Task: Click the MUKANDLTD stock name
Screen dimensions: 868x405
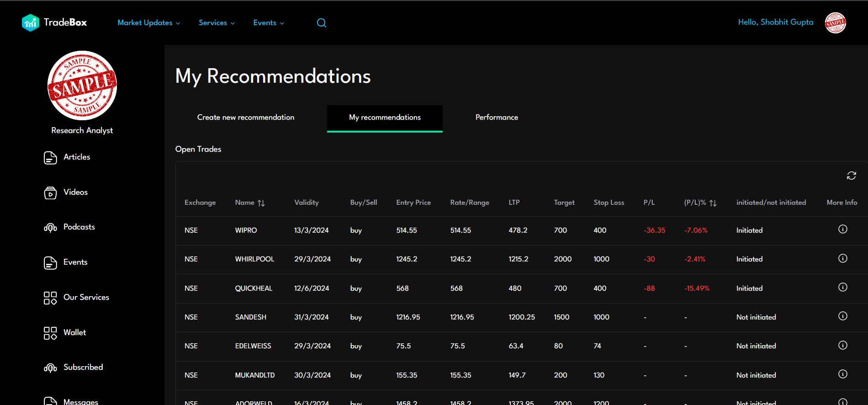Action: [255, 375]
